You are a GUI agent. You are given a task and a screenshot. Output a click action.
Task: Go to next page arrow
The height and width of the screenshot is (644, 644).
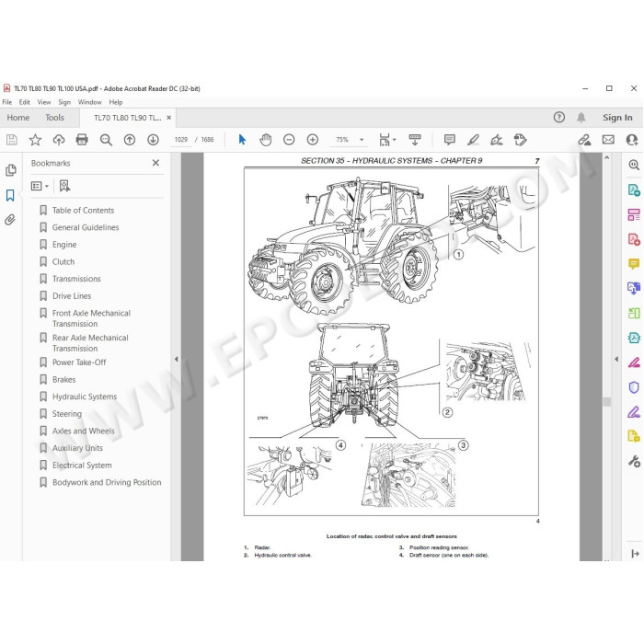point(153,140)
